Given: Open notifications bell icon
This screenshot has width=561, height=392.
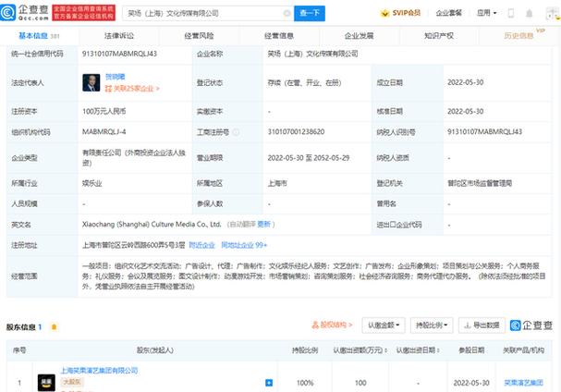Looking at the screenshot, I should [529, 14].
